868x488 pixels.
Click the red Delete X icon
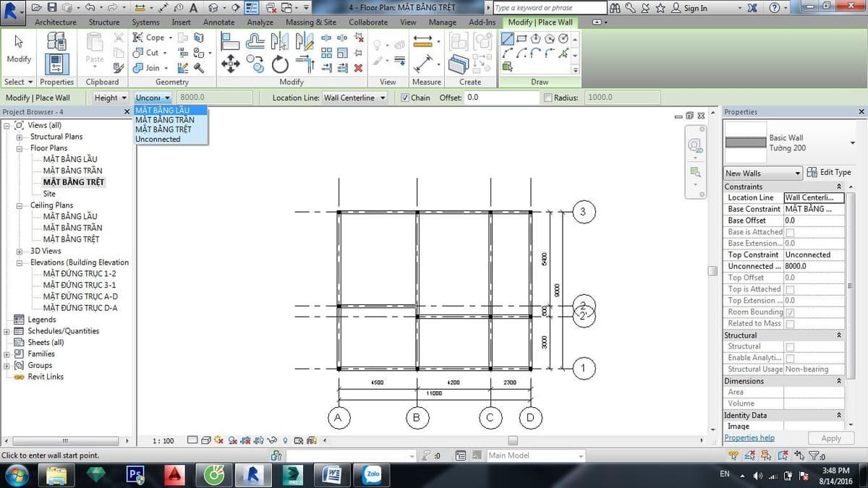point(358,68)
